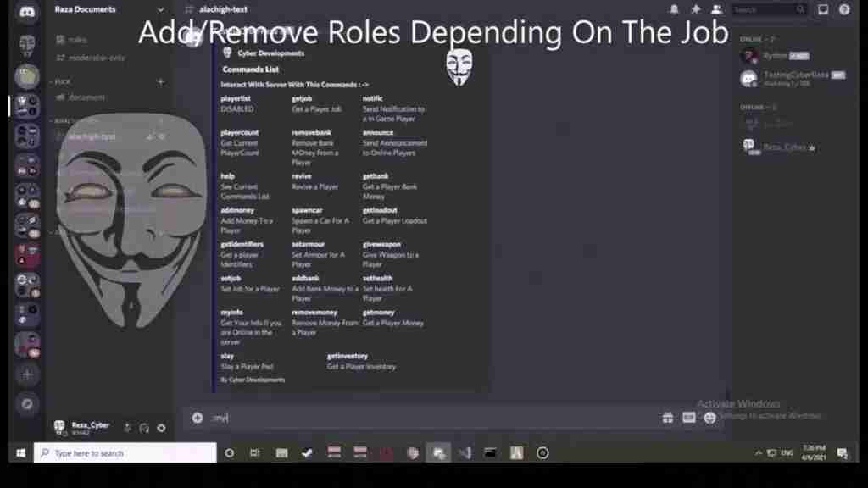This screenshot has width=868, height=488.
Task: Expand the Raza Documents server dropdown
Action: coord(160,10)
